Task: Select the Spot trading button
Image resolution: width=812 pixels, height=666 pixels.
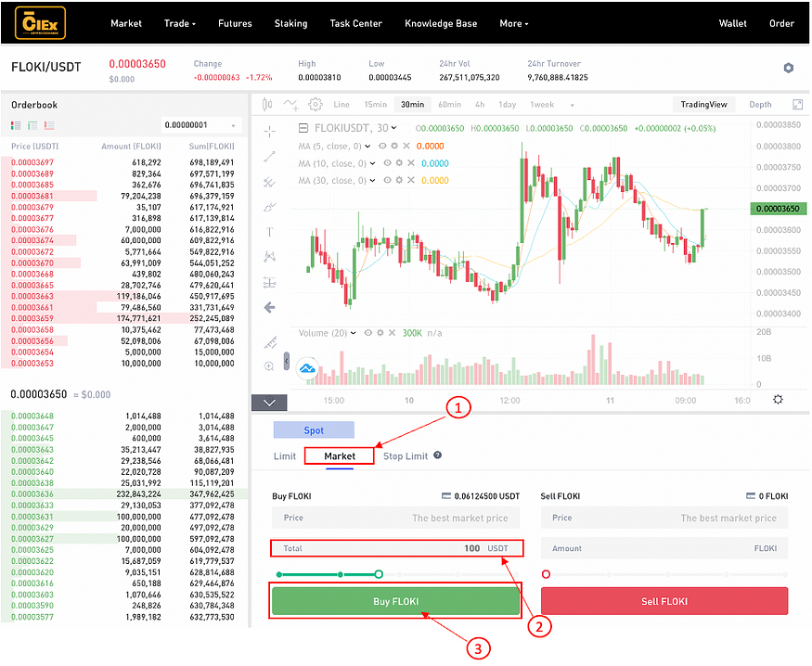Action: click(314, 430)
